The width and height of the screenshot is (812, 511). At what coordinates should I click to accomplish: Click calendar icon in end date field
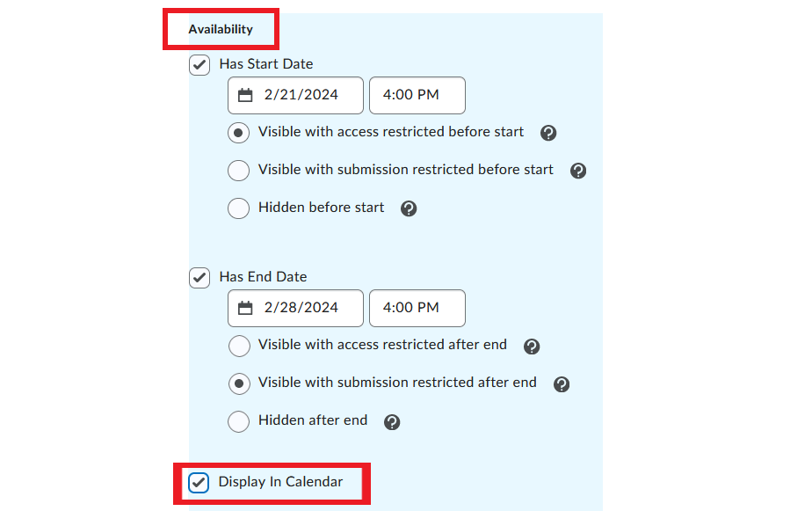point(245,308)
